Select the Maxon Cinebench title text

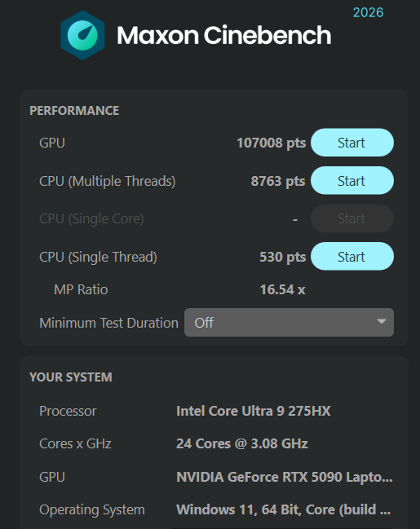click(x=223, y=35)
